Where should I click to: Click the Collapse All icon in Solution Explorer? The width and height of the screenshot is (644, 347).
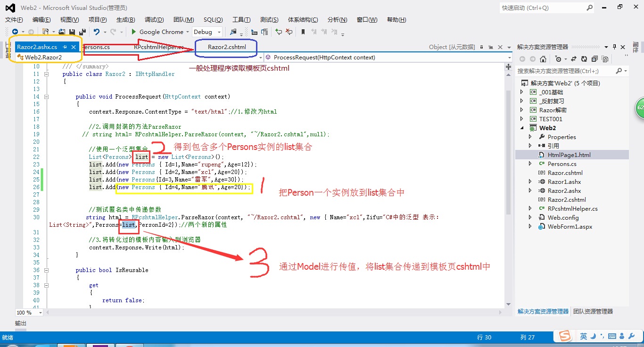point(594,59)
